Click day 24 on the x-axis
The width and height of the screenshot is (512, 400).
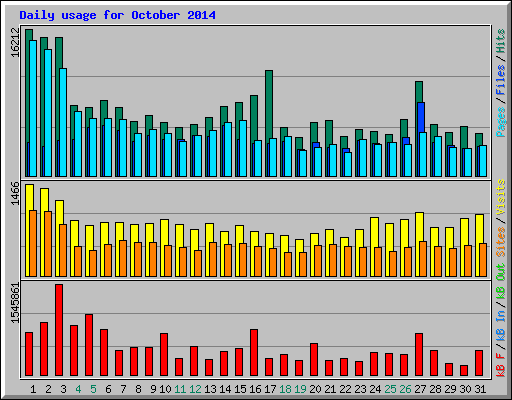[375, 389]
